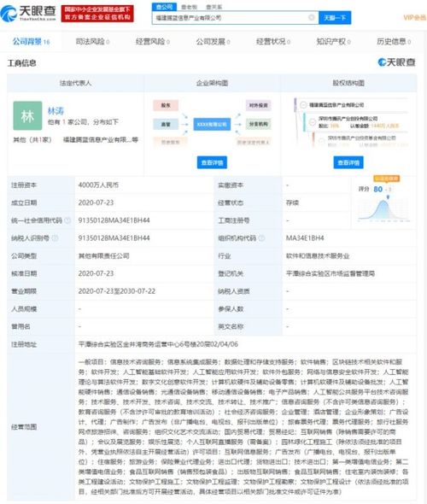This screenshot has width=427, height=504.
Task: Open the 经营风险 tab
Action: pos(152,42)
